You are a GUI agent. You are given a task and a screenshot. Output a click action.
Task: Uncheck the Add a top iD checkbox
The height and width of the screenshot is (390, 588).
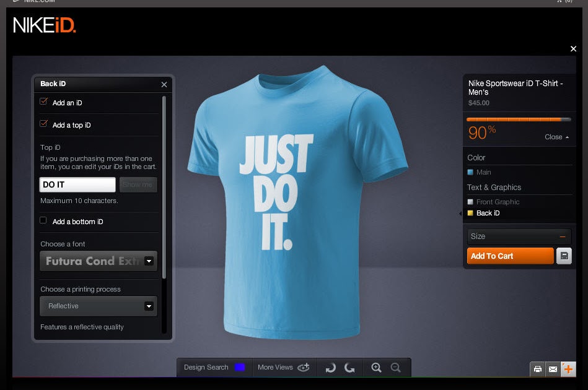click(x=43, y=124)
